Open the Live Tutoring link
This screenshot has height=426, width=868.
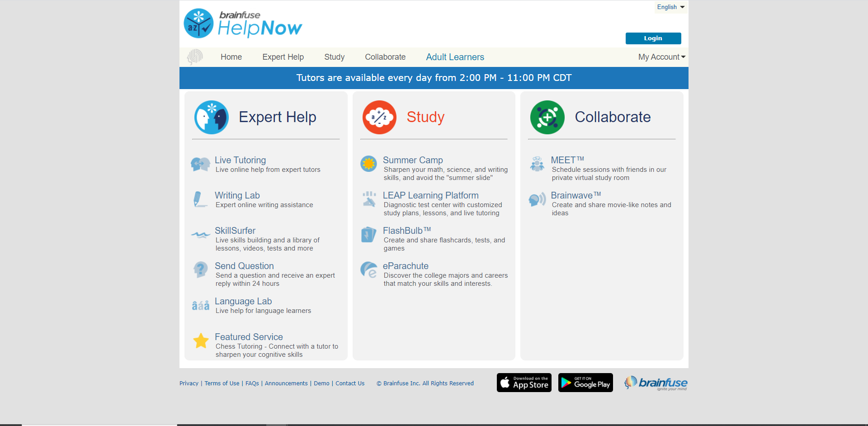coord(240,160)
